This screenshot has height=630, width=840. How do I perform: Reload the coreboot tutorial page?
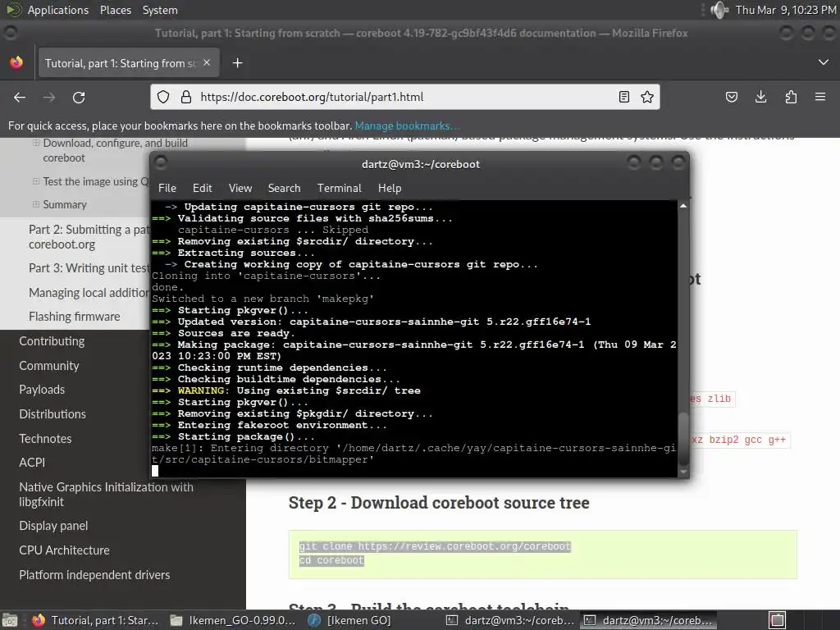[79, 97]
